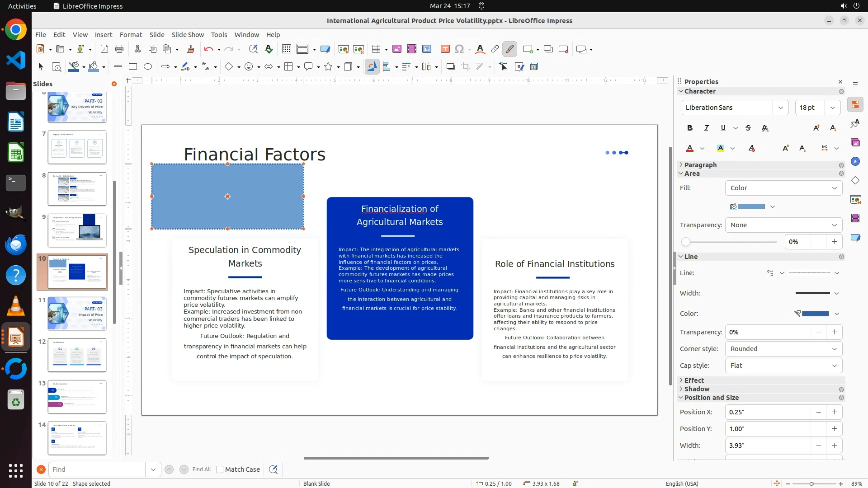This screenshot has width=868, height=488.
Task: Select the Ellipse drawing tool
Action: [x=148, y=67]
